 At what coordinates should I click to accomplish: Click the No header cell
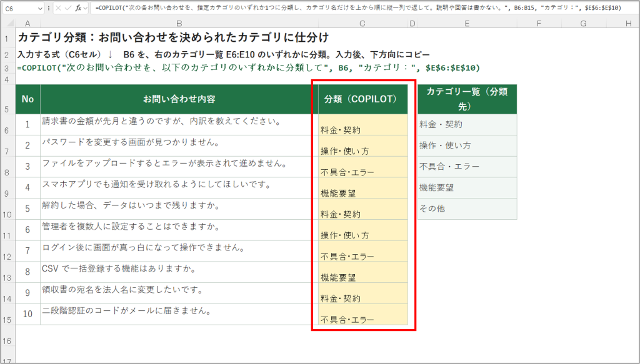[x=27, y=99]
